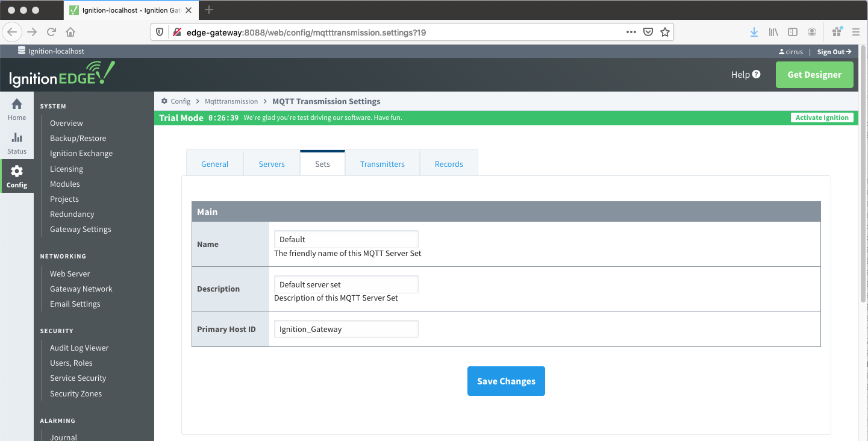Viewport: 868px width, 441px height.
Task: Click the Help question mark icon
Action: point(757,74)
